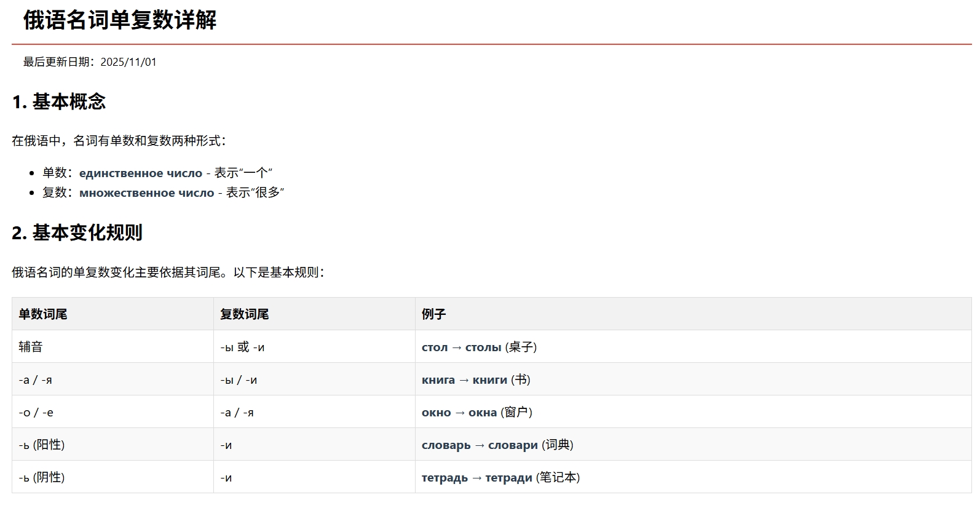Click the sentence starting with 在俄语中
This screenshot has height=508, width=980.
tap(119, 141)
